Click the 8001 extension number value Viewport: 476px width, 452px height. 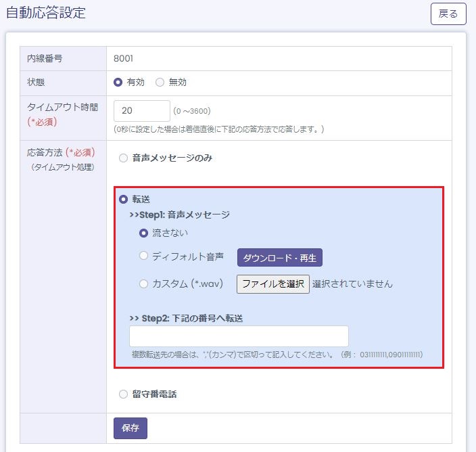point(123,59)
